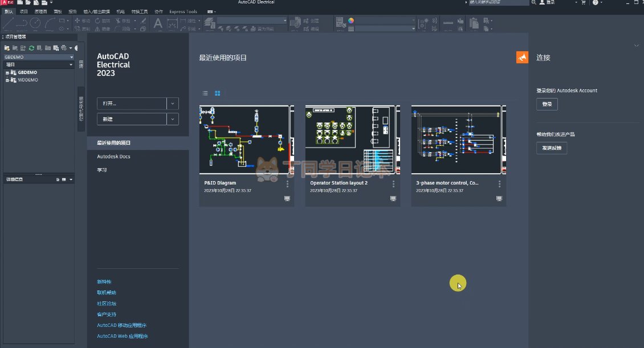Screen dimensions: 644x348
Task: Open options for Operator Station layout 2
Action: (x=393, y=184)
